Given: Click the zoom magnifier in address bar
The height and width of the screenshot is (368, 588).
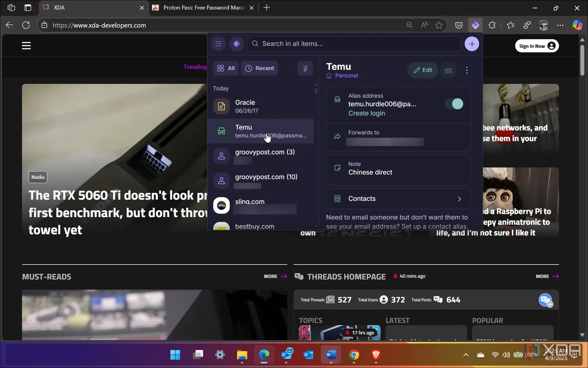Looking at the screenshot, I should 409,25.
